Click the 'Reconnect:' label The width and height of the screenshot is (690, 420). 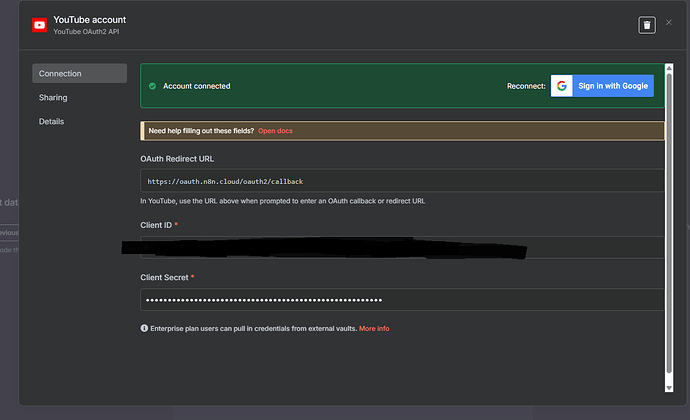click(x=526, y=86)
